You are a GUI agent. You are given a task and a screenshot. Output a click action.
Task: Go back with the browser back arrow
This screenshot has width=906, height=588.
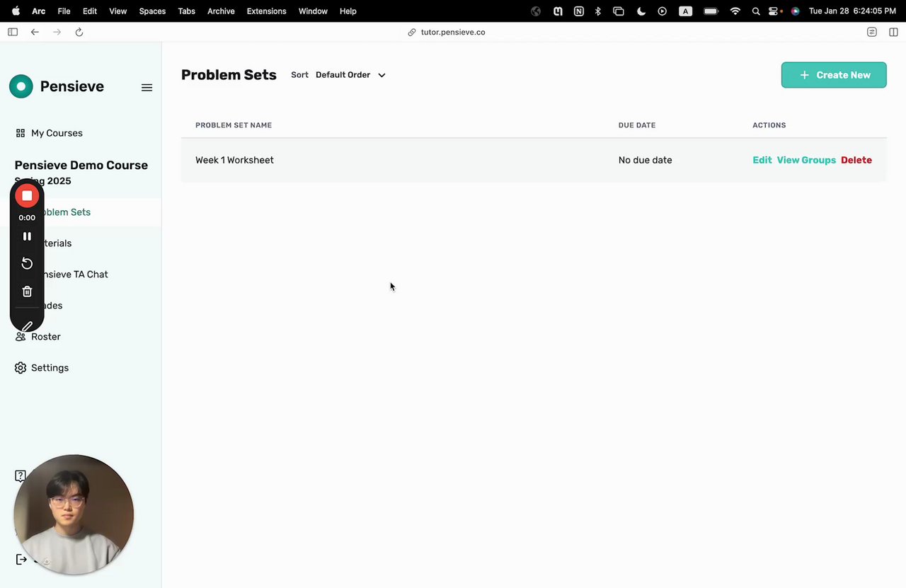coord(35,32)
